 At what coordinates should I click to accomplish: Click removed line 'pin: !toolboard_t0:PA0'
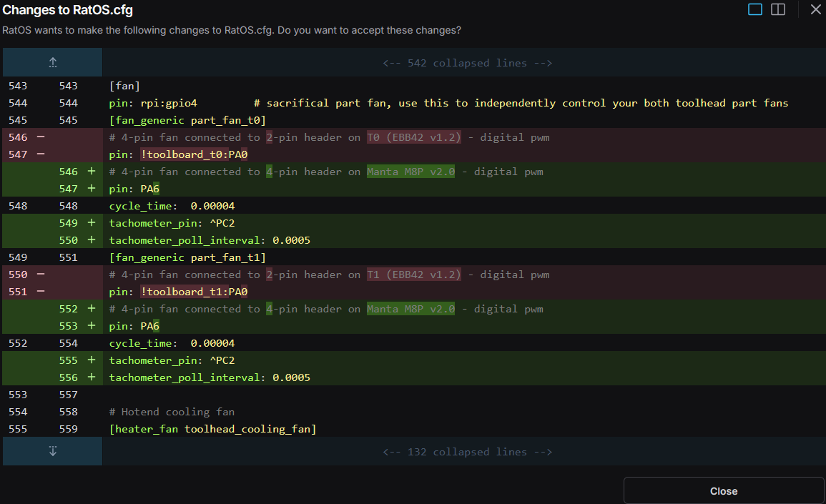[178, 154]
